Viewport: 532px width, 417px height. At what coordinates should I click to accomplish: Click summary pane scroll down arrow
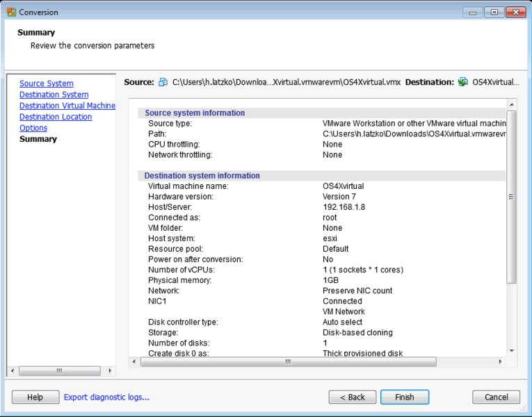point(512,351)
